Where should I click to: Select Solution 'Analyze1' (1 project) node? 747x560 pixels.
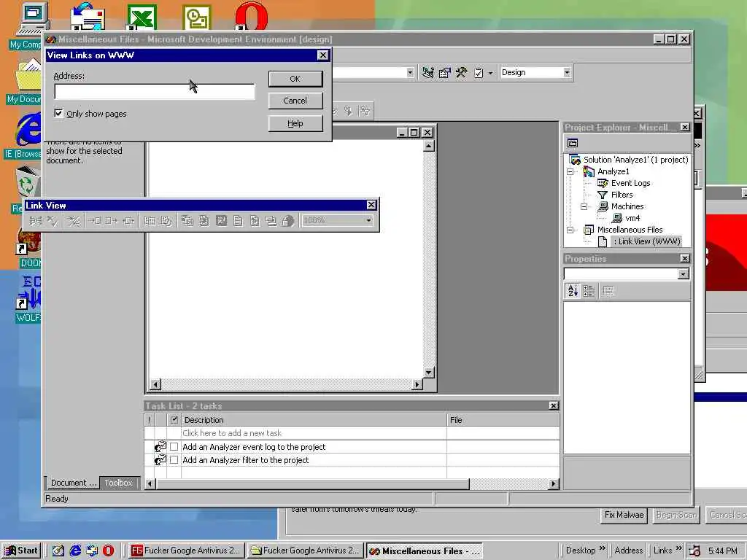[635, 160]
